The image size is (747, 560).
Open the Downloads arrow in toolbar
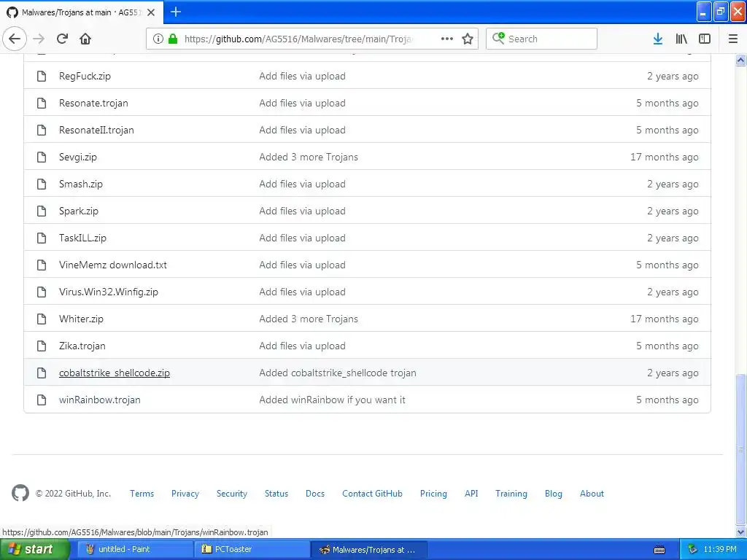tap(658, 39)
